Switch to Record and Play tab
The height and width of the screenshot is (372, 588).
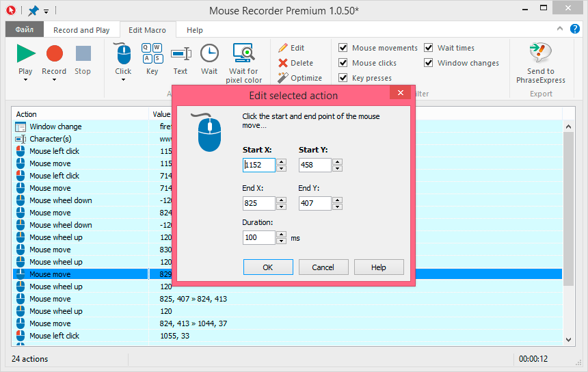pos(81,30)
